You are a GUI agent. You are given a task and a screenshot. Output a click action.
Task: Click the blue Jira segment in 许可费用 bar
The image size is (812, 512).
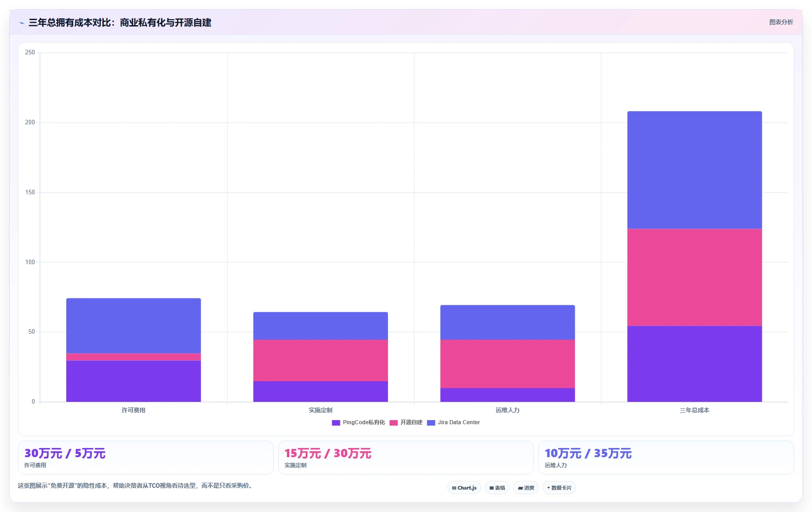[133, 326]
